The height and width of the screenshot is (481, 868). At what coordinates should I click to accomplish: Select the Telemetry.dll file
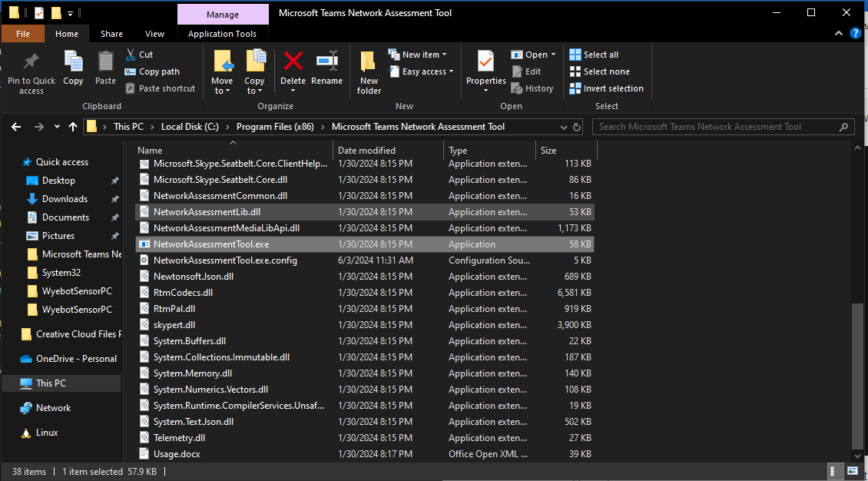(365, 438)
